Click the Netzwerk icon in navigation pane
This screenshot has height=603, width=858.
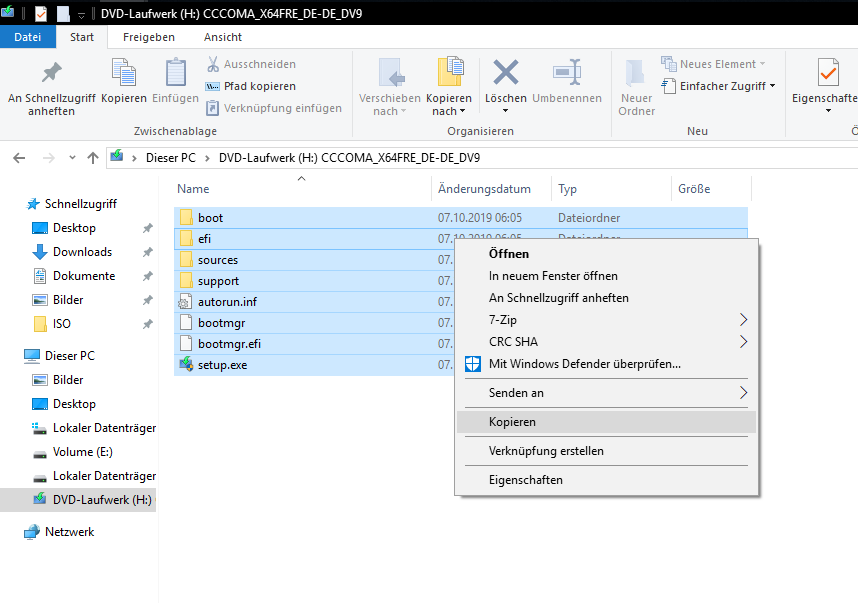32,532
